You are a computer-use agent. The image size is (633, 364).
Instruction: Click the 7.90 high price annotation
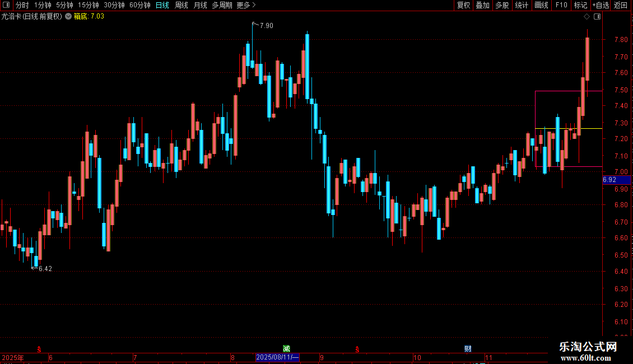(267, 26)
